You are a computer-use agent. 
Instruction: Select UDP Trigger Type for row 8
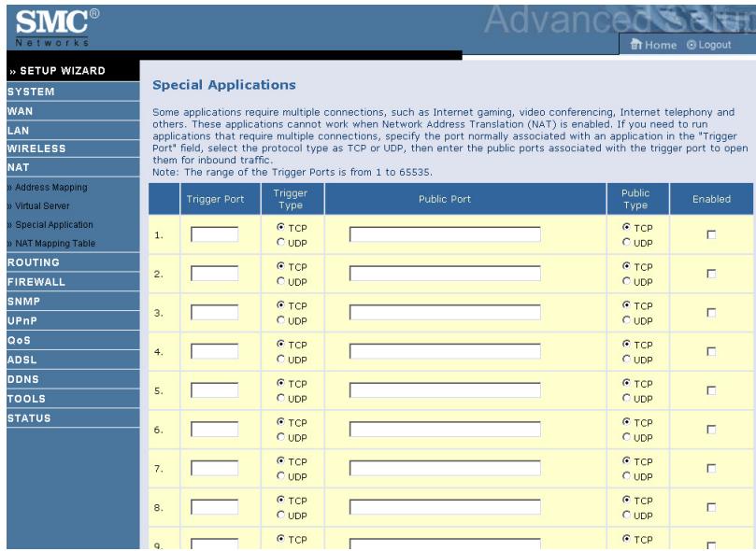click(x=280, y=516)
